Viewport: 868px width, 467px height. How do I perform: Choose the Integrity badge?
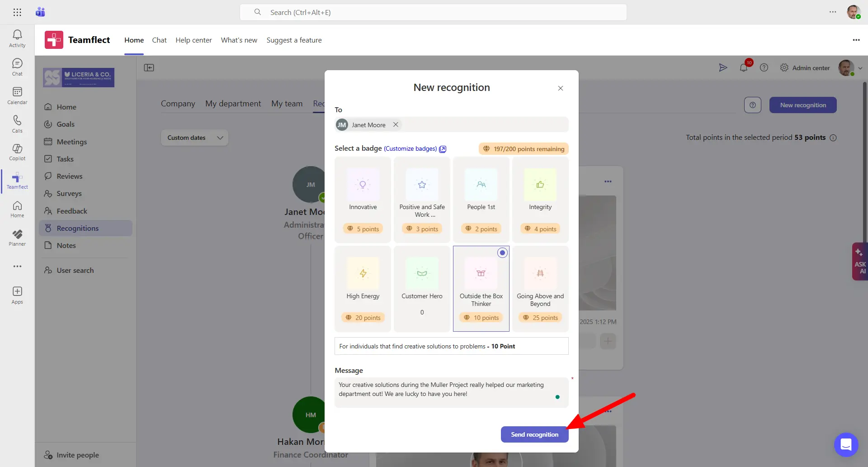pyautogui.click(x=540, y=200)
